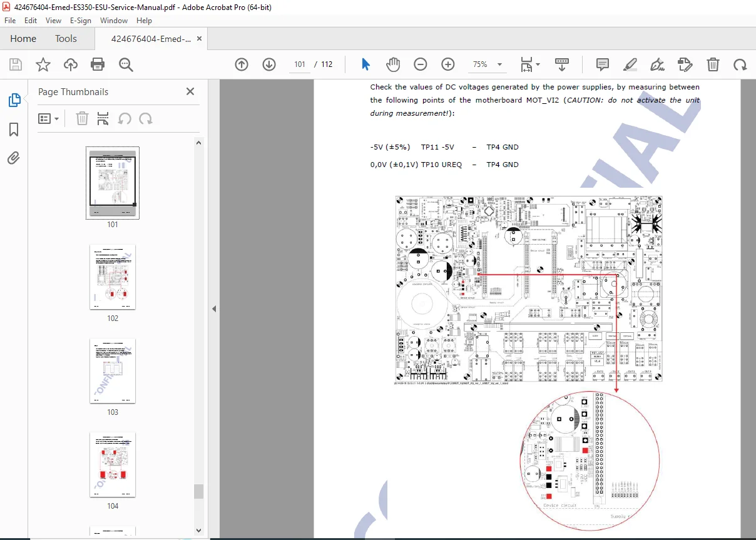Select page 101 thumbnail
756x540 pixels.
(x=113, y=182)
